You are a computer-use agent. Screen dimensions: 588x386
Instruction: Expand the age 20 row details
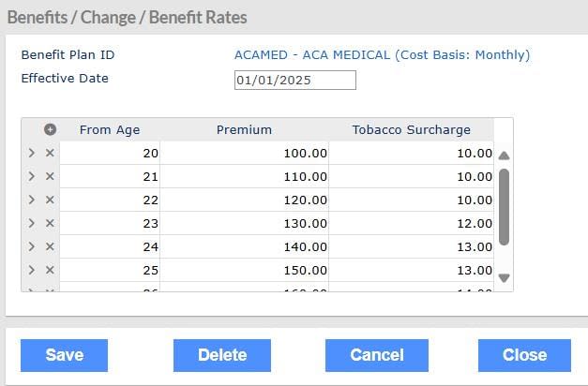[x=31, y=153]
